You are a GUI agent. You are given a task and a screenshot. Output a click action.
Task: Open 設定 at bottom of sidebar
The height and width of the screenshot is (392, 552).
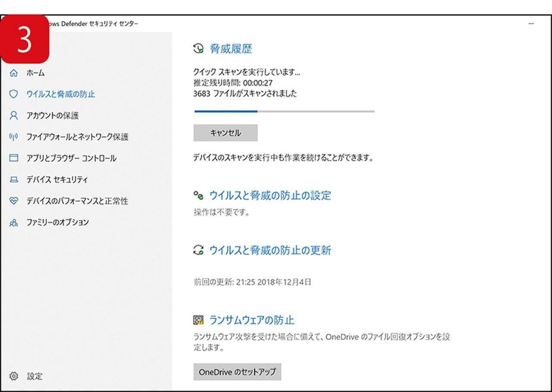(x=35, y=376)
